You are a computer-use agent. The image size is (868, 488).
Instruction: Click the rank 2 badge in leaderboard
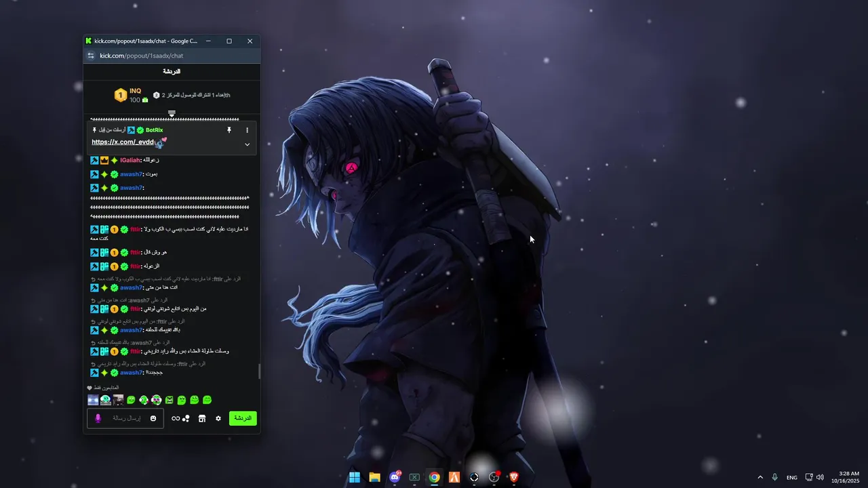point(156,96)
